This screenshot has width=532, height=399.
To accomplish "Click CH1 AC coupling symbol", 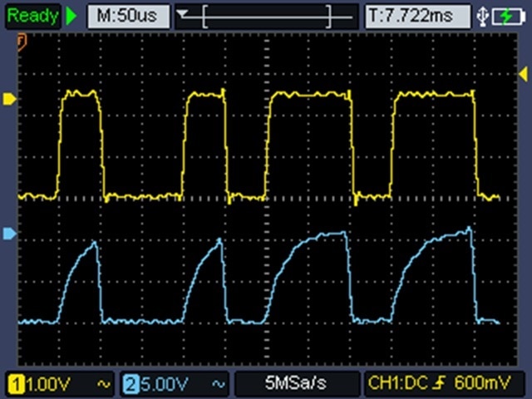I will point(104,384).
